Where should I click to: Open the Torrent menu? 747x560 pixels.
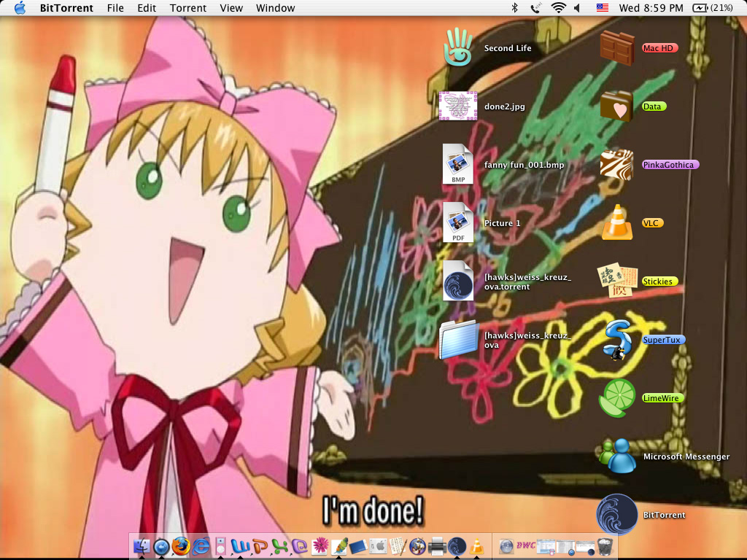[x=188, y=8]
